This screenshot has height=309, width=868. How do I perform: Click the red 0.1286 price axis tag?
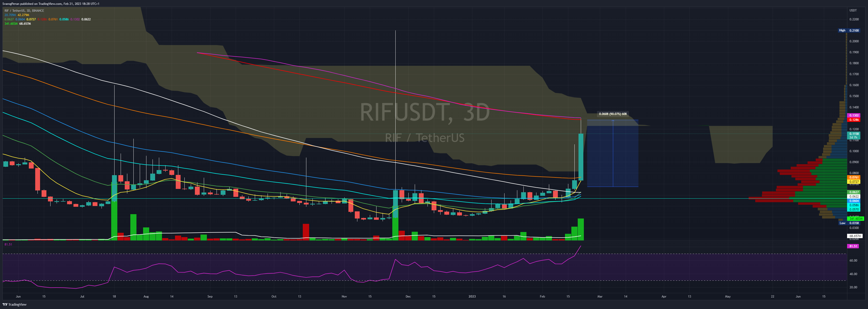[x=854, y=120]
